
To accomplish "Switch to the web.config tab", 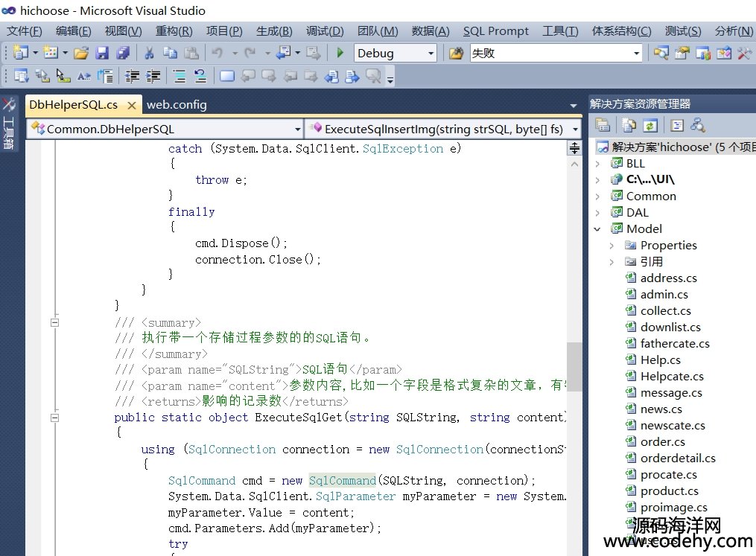I will 177,104.
